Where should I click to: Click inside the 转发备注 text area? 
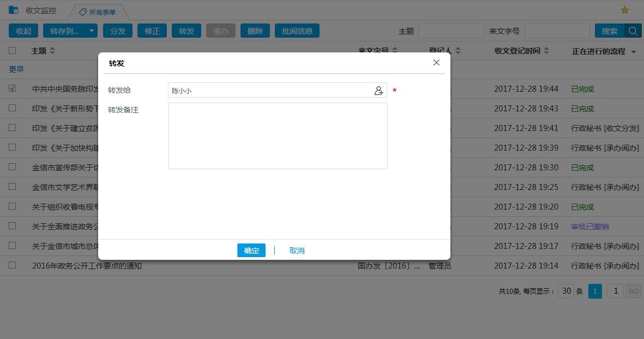278,136
